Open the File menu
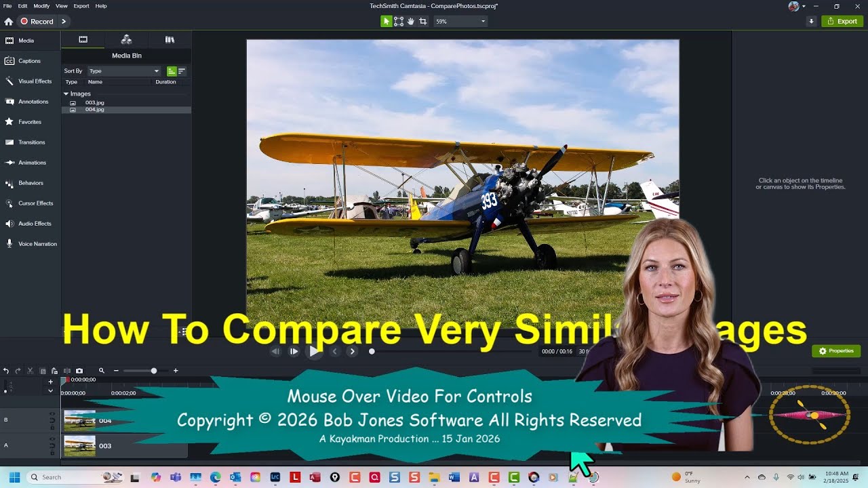 [7, 5]
